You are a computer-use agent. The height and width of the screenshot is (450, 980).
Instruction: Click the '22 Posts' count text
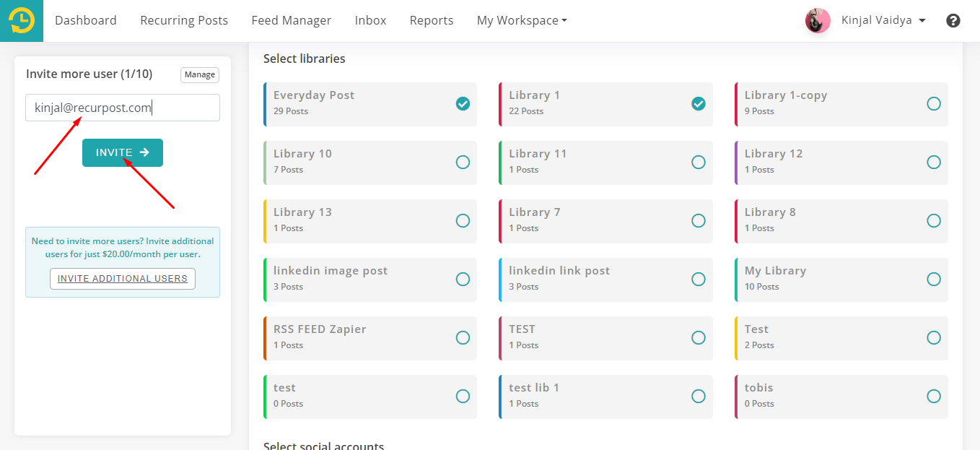526,111
